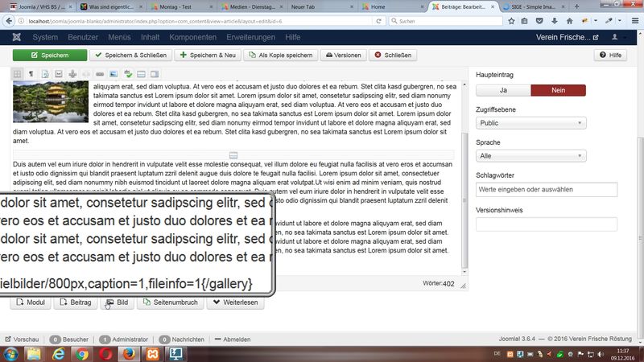Screen dimensions: 644x362
Task: Click the Seitenumbruch button
Action: pyautogui.click(x=171, y=302)
